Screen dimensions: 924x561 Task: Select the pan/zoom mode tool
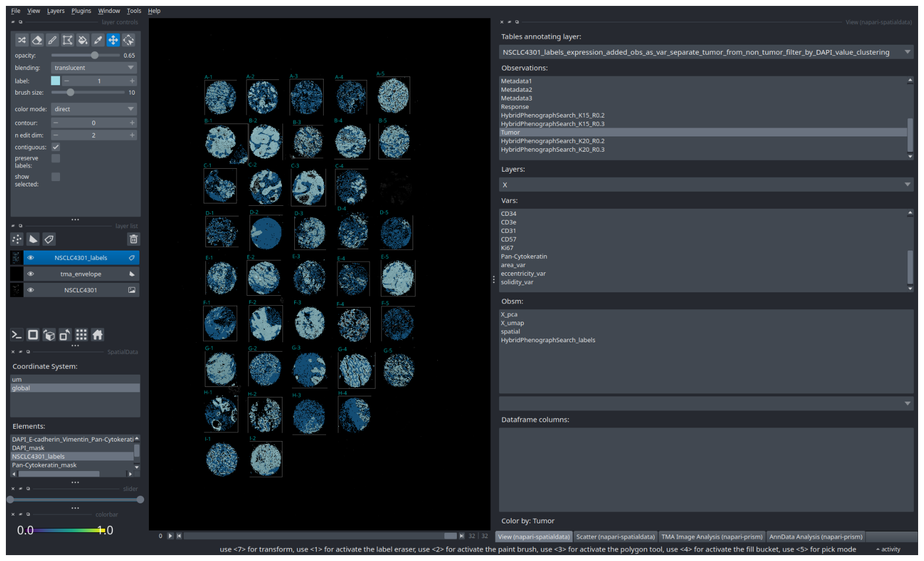point(113,40)
